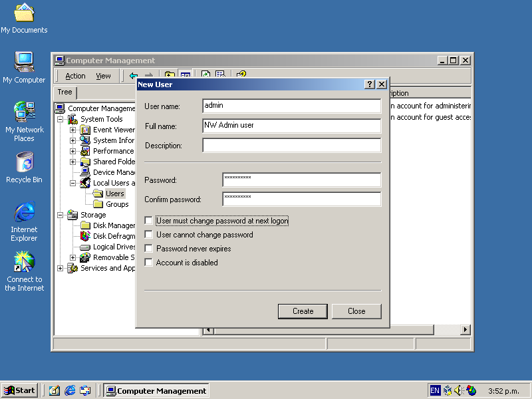Image resolution: width=532 pixels, height=399 pixels.
Task: Select My Network Places desktop icon
Action: click(x=24, y=122)
